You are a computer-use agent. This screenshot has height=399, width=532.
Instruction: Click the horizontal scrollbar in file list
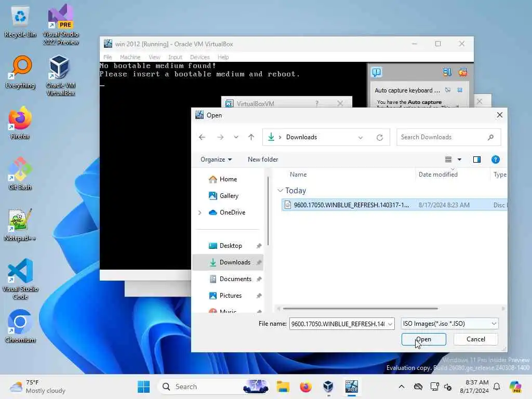[x=361, y=309]
